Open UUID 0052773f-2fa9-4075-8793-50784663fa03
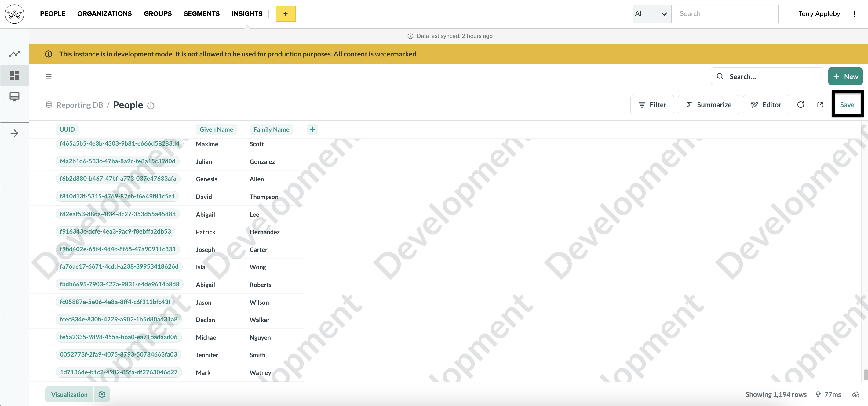This screenshot has height=406, width=868. tap(119, 354)
